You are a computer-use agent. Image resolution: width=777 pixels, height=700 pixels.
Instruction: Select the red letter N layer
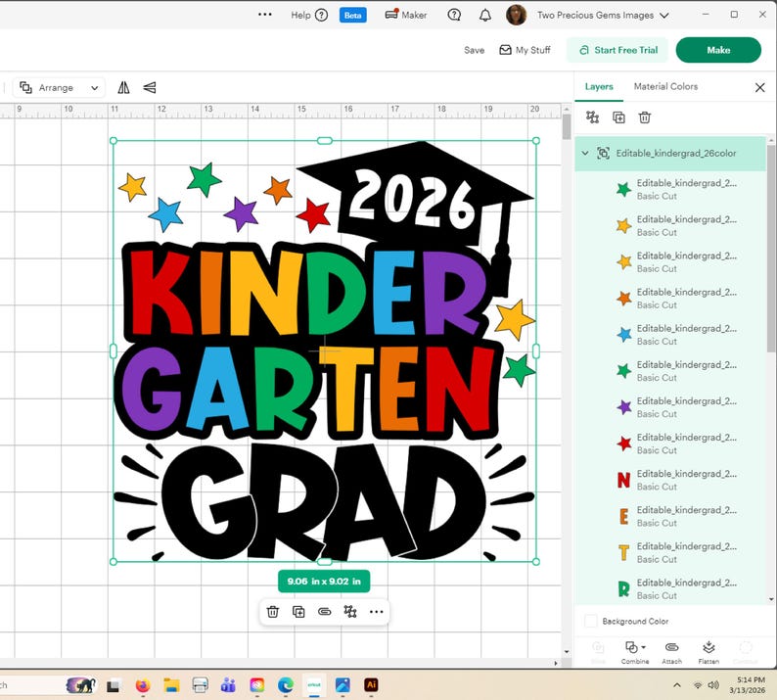pyautogui.click(x=670, y=480)
